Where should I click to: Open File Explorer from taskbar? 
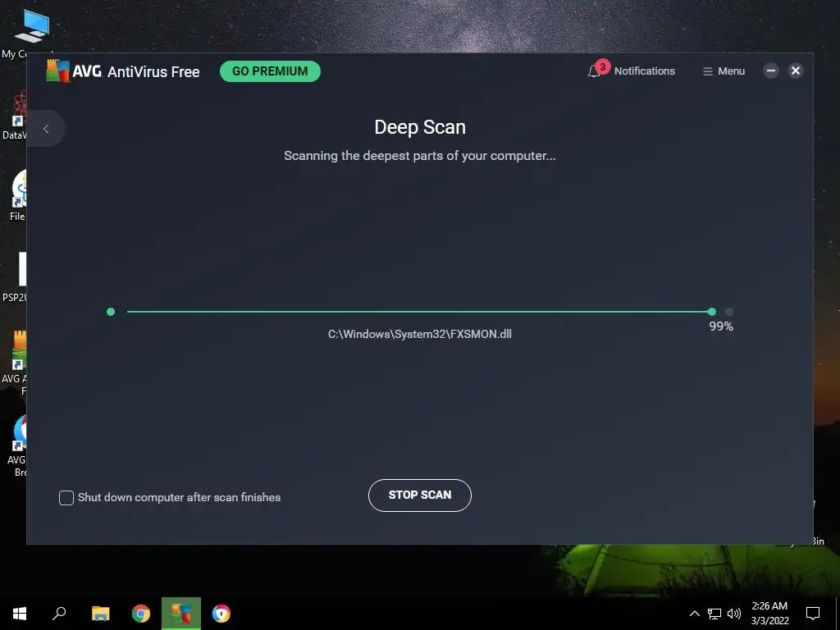pyautogui.click(x=100, y=614)
